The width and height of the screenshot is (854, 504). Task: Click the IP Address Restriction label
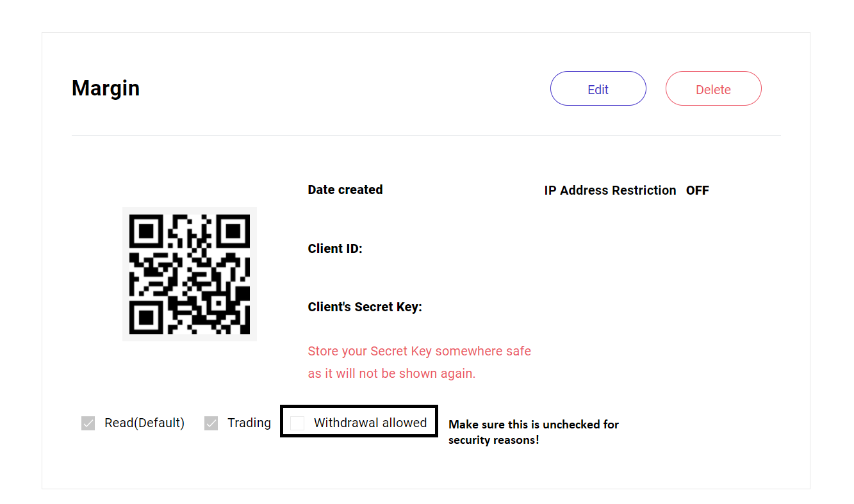coord(610,190)
